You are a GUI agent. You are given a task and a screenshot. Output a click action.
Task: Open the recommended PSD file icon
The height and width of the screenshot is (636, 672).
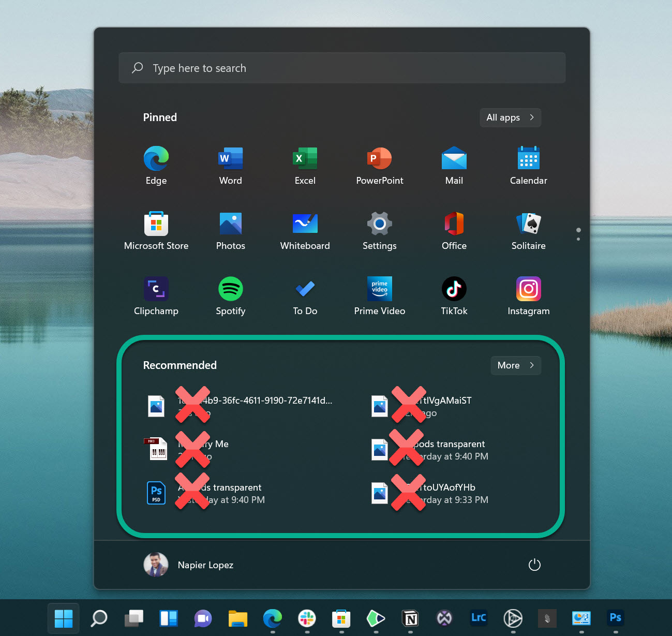coord(156,493)
